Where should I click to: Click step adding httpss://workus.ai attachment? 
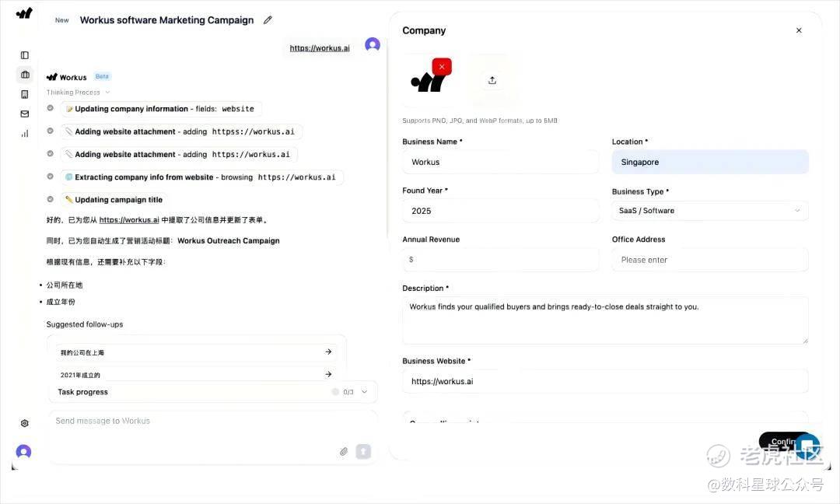click(x=181, y=131)
